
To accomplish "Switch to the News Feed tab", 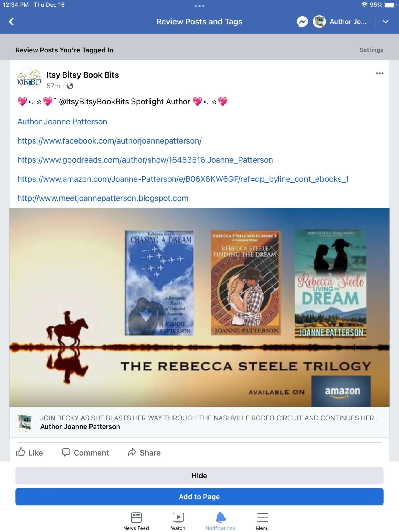I will pos(136,521).
